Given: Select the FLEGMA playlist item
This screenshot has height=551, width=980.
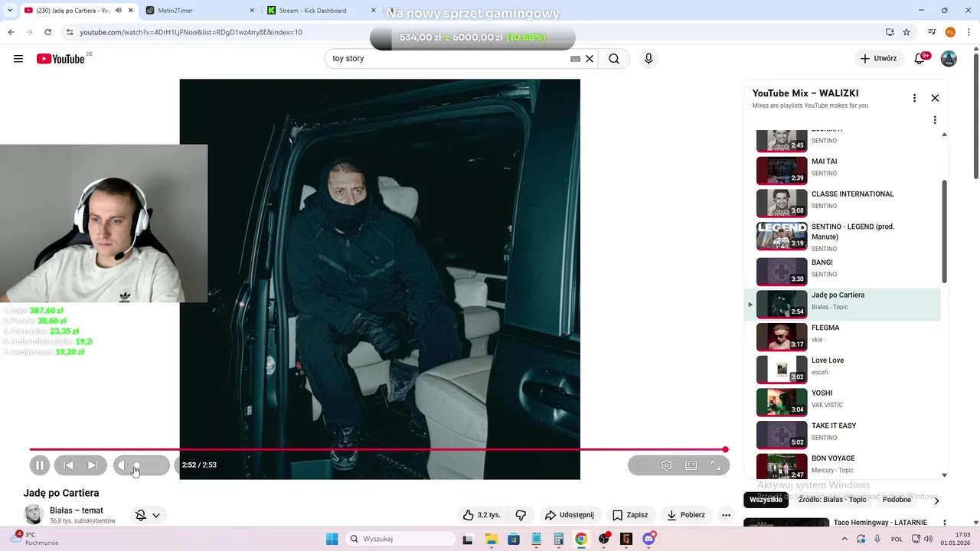Looking at the screenshot, I should tap(842, 337).
